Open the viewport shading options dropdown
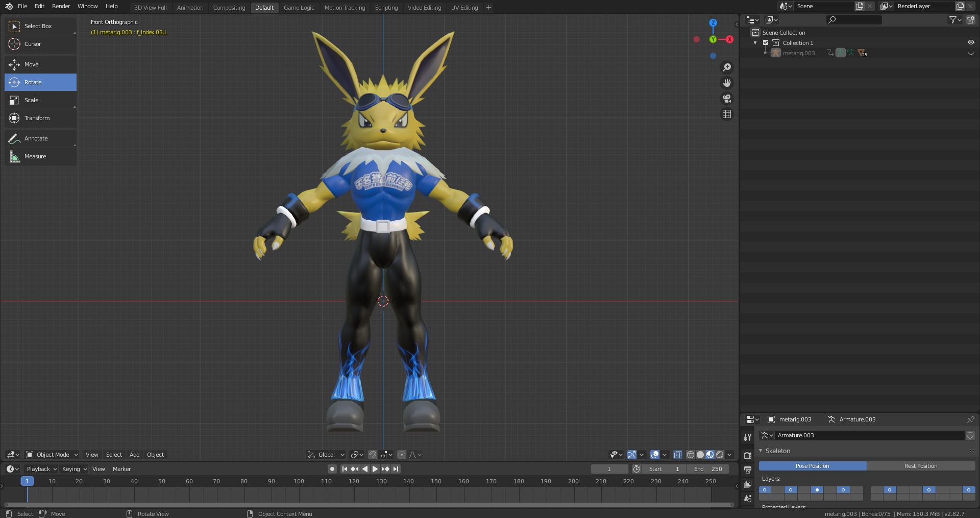Viewport: 980px width, 518px height. [x=730, y=455]
